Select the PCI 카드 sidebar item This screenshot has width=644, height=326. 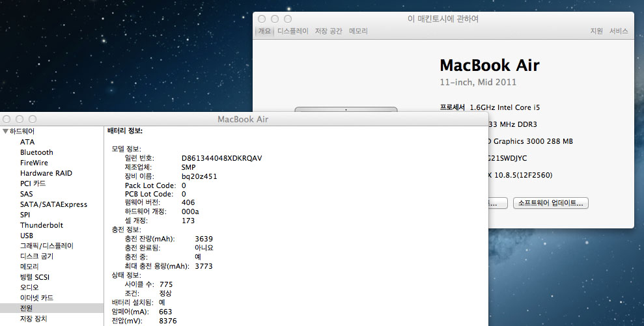(x=33, y=183)
